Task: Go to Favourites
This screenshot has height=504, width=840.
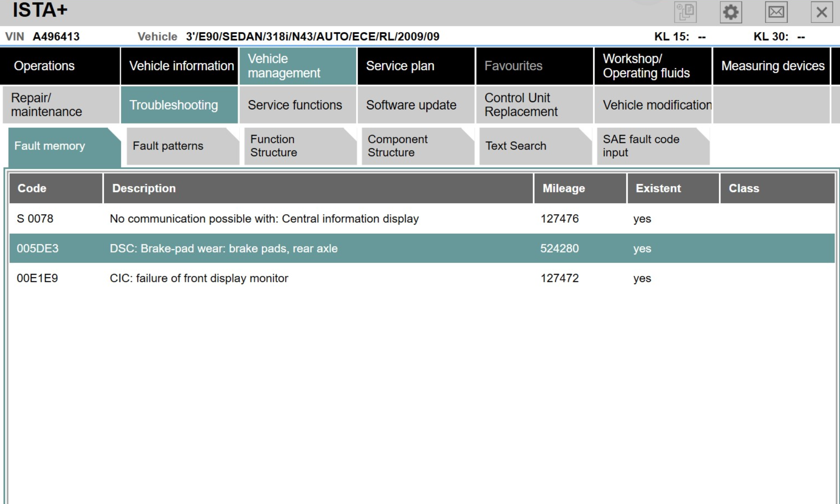Action: 534,66
